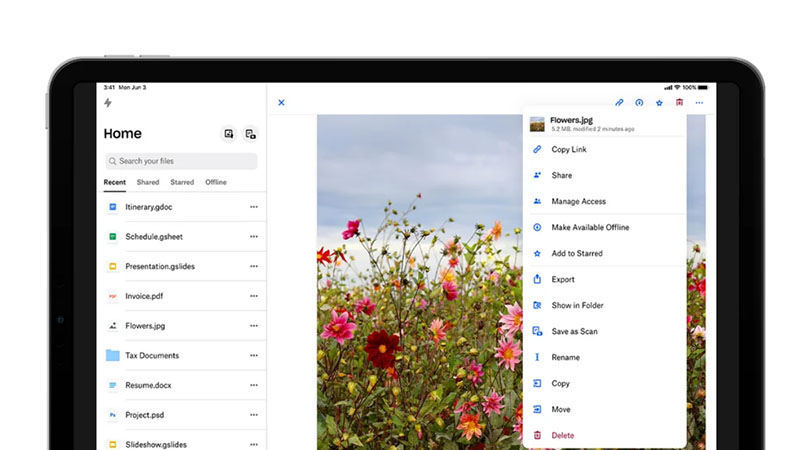Click the Search your files field

pyautogui.click(x=181, y=161)
